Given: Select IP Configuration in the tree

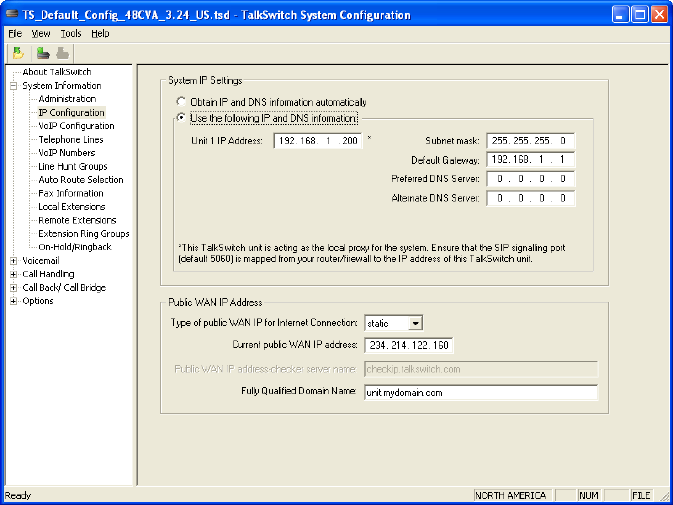Looking at the screenshot, I should pyautogui.click(x=71, y=112).
